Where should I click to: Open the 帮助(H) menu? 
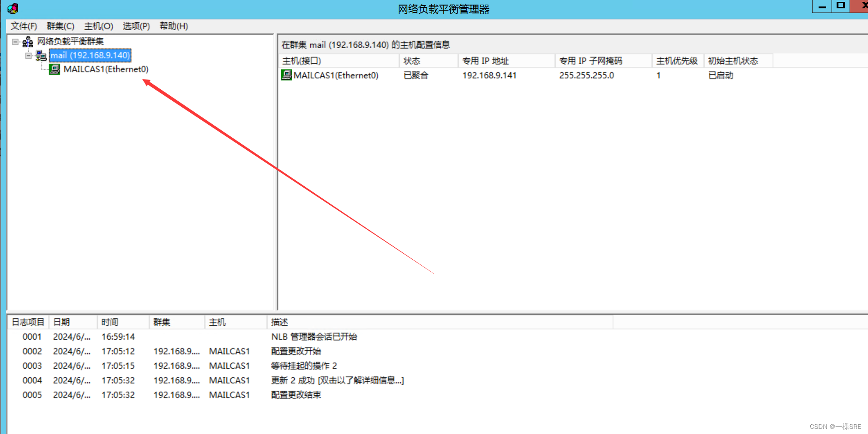173,26
